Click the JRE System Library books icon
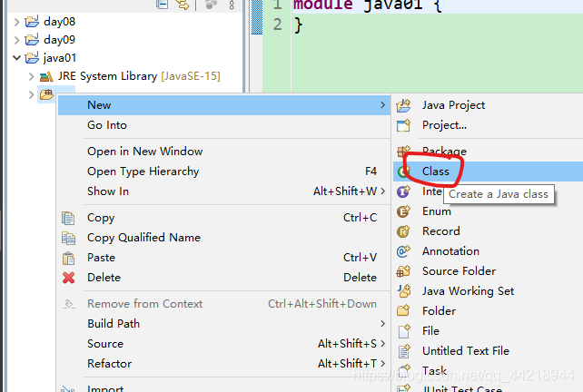 (x=46, y=76)
